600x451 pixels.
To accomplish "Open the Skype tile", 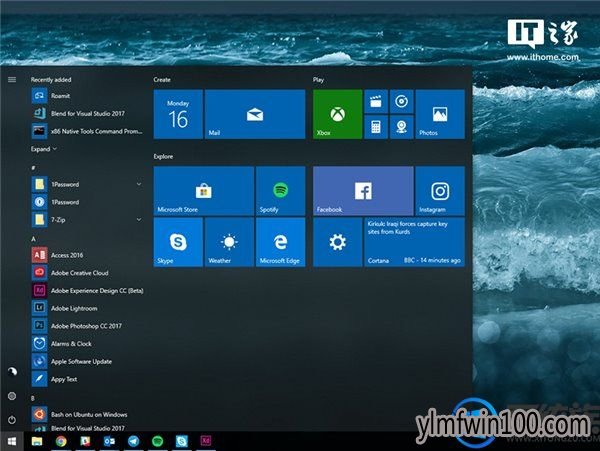I will tap(178, 242).
